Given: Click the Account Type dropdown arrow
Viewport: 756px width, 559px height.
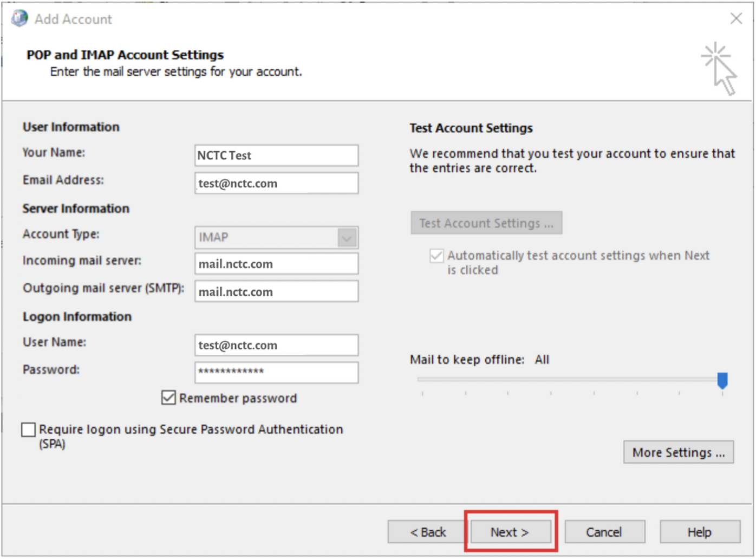Looking at the screenshot, I should click(348, 237).
